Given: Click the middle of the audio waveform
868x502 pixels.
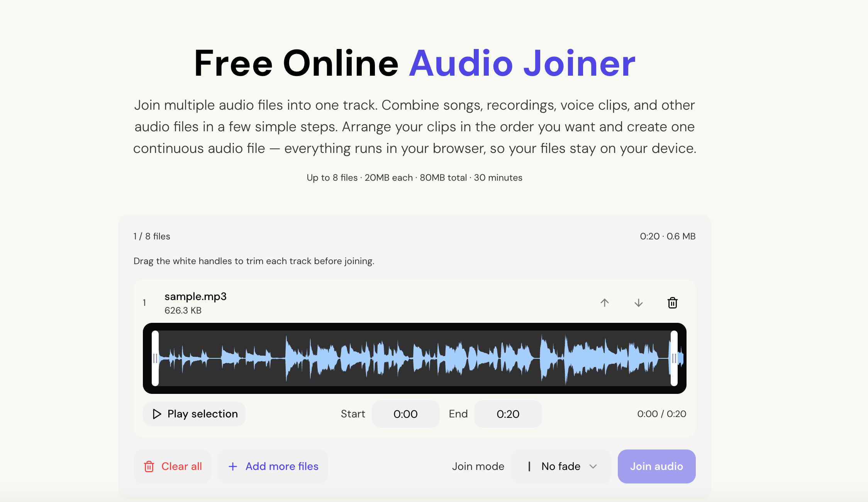Looking at the screenshot, I should pos(415,358).
